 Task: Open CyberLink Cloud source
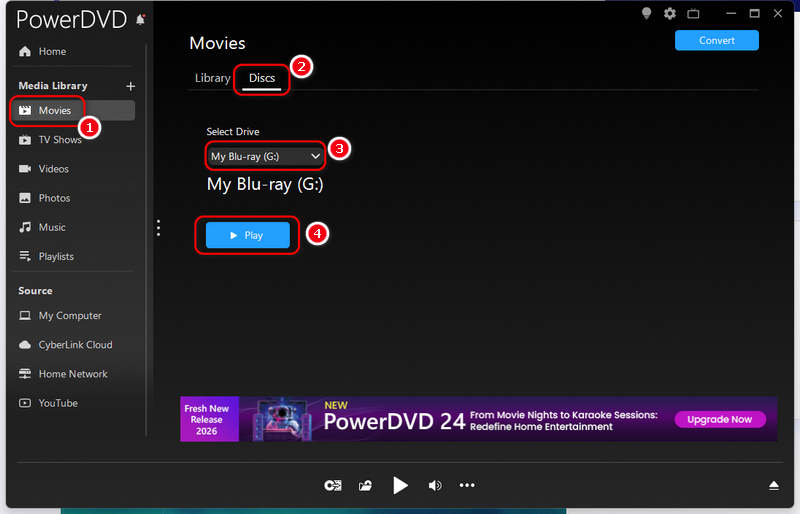pyautogui.click(x=75, y=345)
